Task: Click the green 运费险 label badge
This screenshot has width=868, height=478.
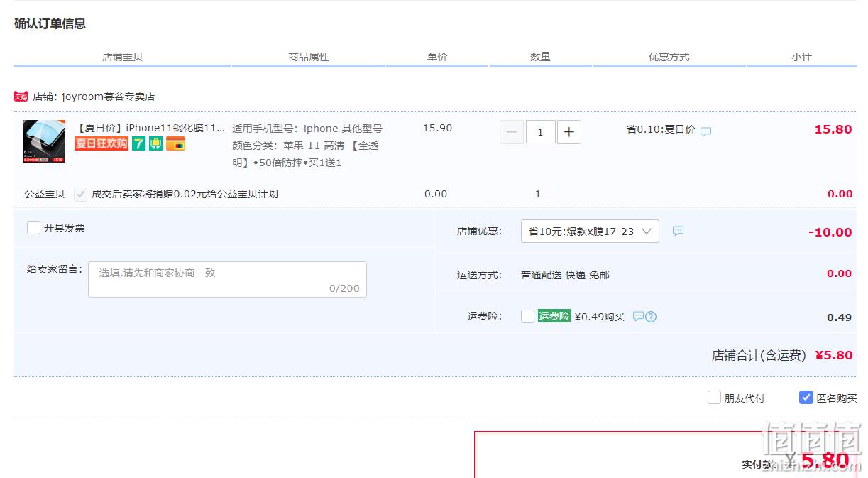Action: [554, 316]
